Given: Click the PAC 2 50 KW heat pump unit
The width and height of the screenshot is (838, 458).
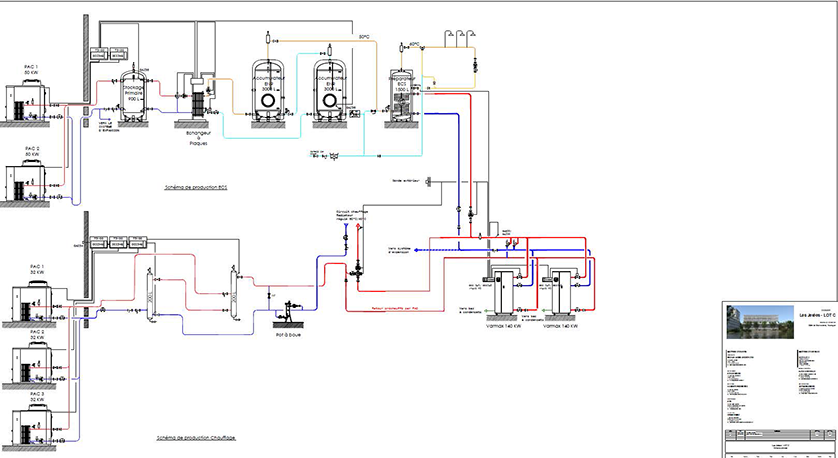Looking at the screenshot, I should pyautogui.click(x=26, y=181).
